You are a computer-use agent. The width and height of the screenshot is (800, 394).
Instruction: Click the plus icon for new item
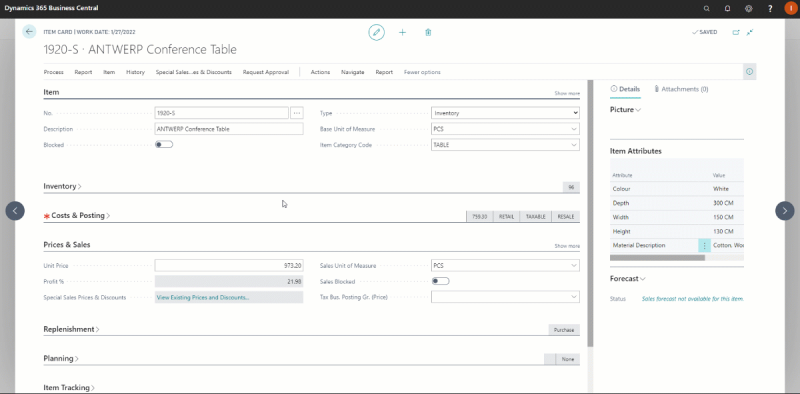point(403,32)
